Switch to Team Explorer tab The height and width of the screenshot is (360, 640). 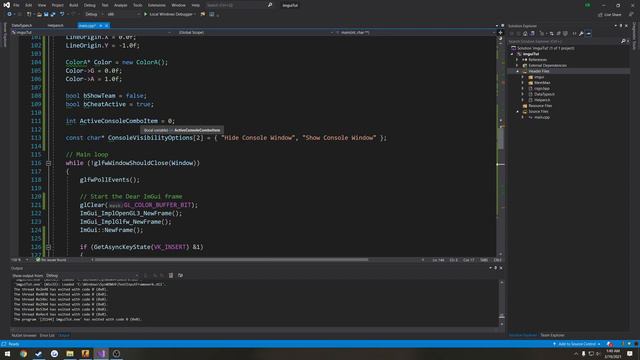tap(552, 336)
